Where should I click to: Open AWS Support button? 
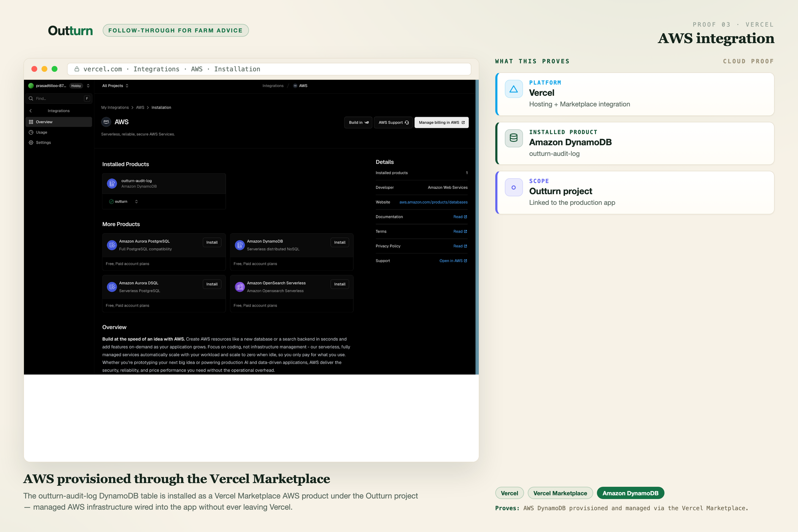coord(393,122)
